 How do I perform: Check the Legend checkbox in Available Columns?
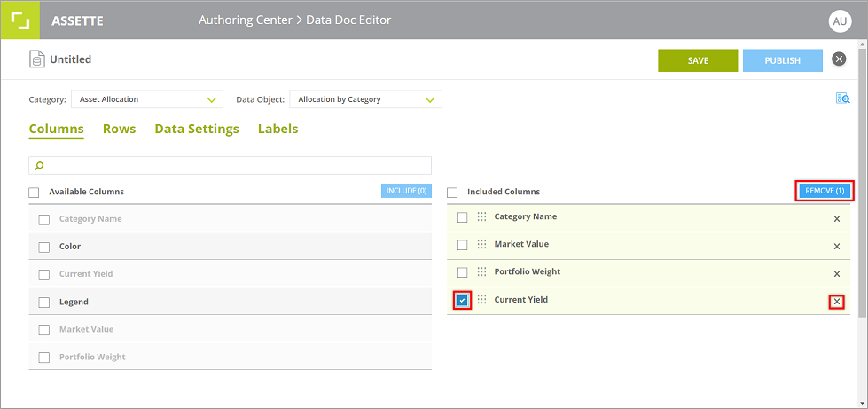[43, 303]
